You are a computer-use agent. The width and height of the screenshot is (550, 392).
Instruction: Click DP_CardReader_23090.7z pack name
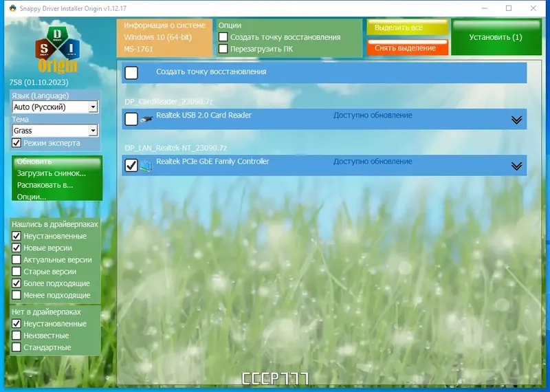(x=168, y=101)
